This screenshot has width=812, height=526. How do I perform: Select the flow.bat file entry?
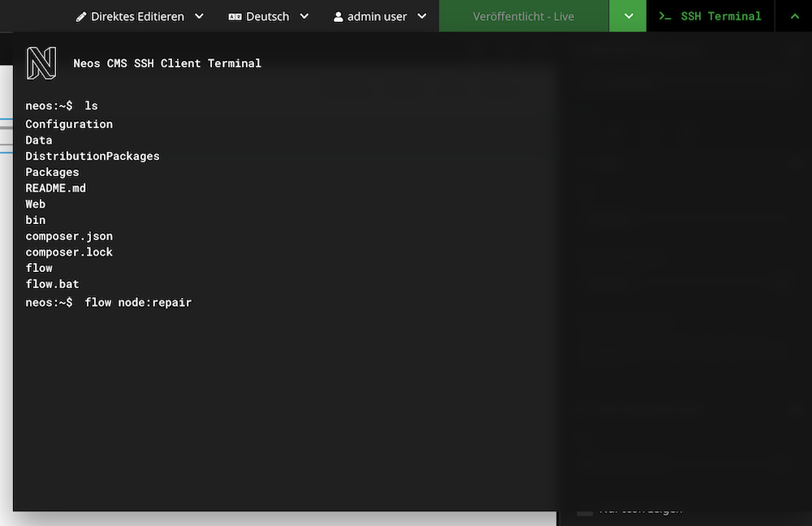(52, 284)
